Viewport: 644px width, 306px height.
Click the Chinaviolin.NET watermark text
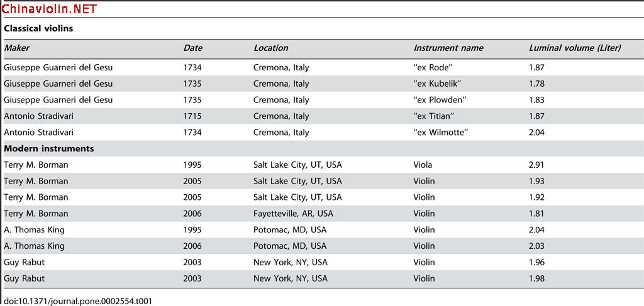coord(49,9)
